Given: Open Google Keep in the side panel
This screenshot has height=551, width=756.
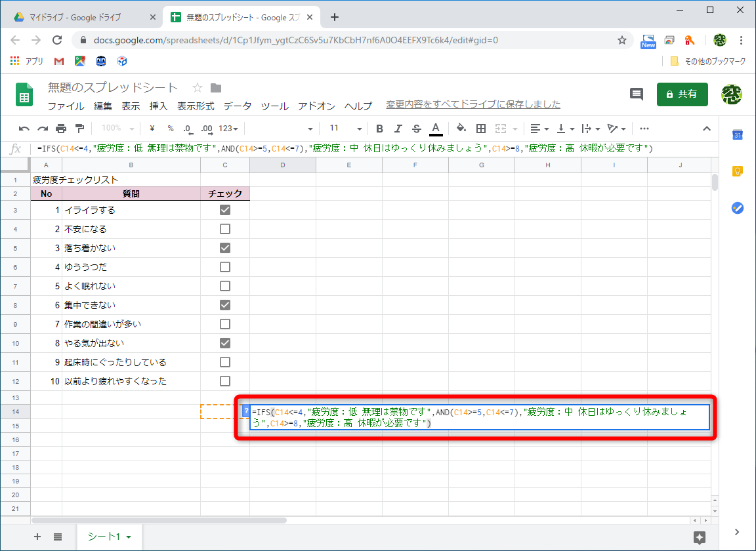Looking at the screenshot, I should pyautogui.click(x=737, y=171).
